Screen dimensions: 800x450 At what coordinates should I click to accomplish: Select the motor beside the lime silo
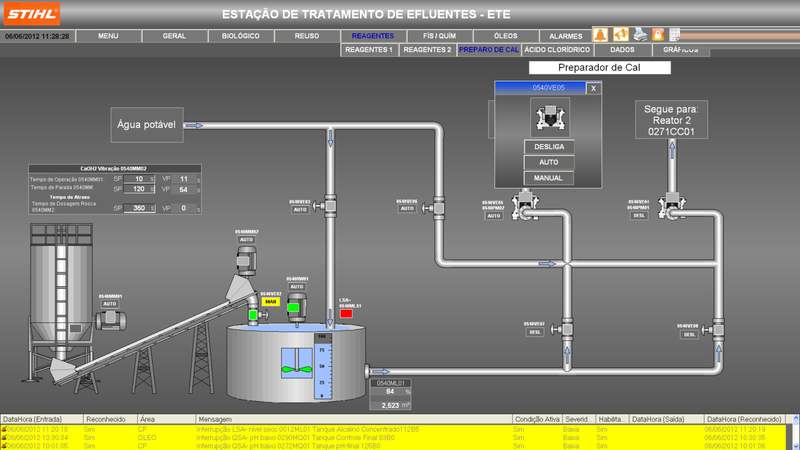[111, 320]
